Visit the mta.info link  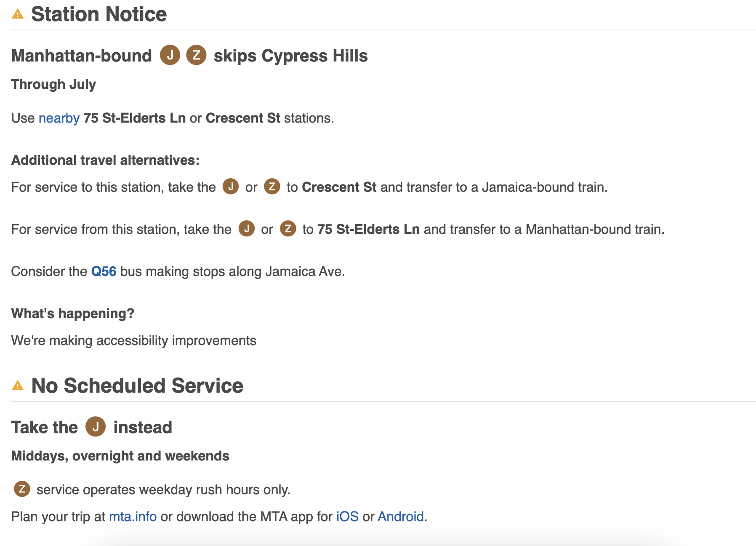coord(133,517)
